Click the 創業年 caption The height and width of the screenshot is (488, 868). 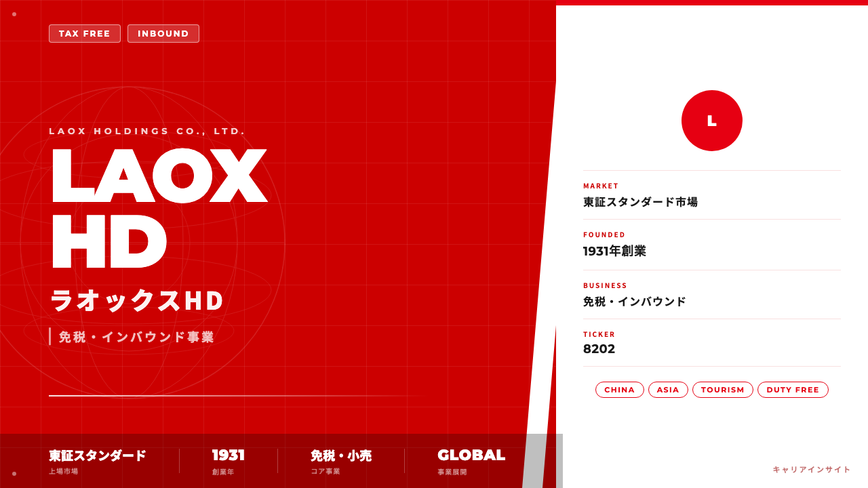[x=223, y=472]
